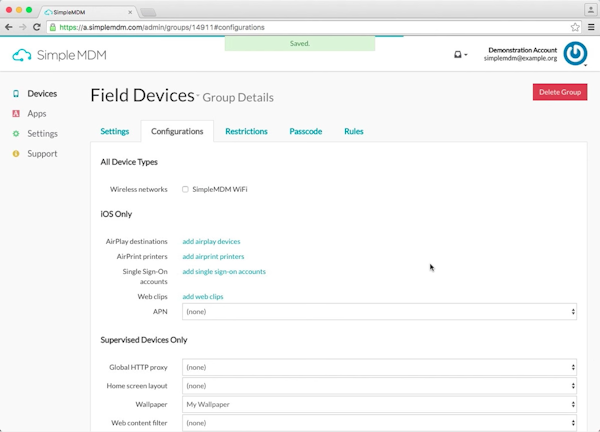Screen dimensions: 600x432
Task: Click the iOS Only heading
Action: pos(116,214)
